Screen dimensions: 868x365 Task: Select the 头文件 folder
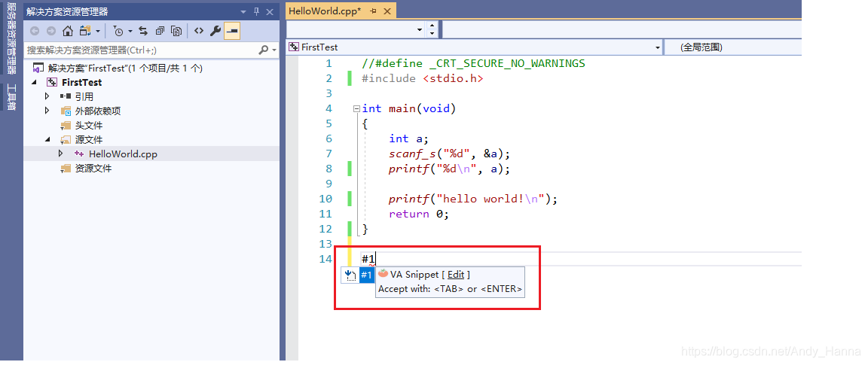[x=89, y=126]
